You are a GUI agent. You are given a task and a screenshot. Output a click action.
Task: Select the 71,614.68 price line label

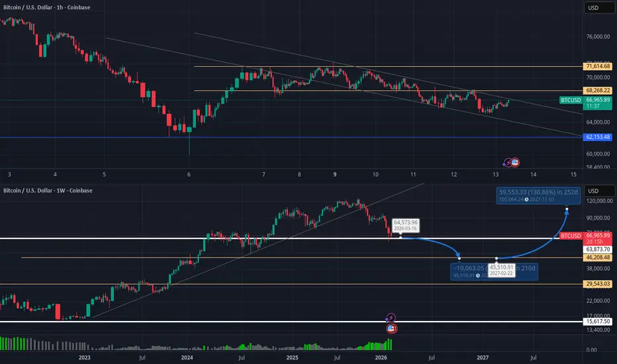(x=598, y=66)
